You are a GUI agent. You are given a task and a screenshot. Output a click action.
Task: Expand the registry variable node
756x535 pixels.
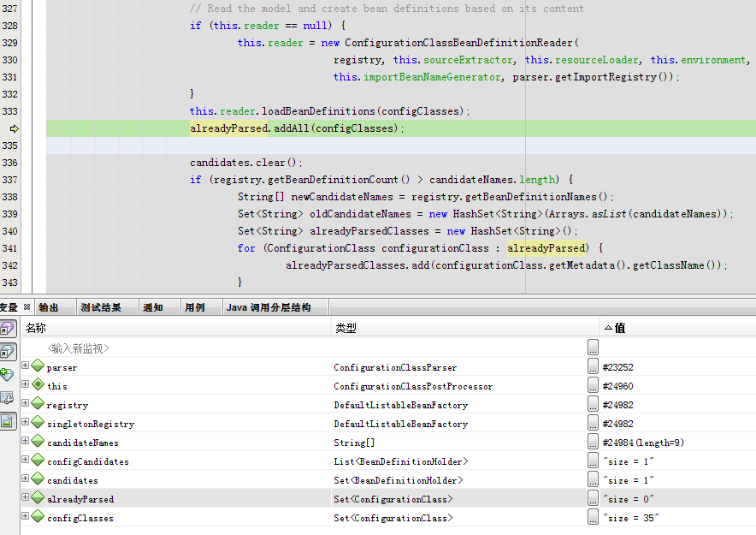pyautogui.click(x=25, y=403)
